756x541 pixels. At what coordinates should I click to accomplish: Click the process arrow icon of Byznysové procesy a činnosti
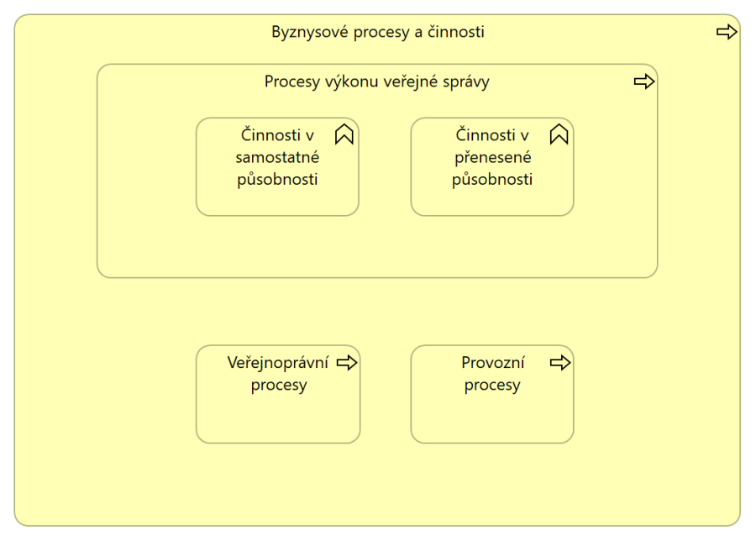point(727,32)
